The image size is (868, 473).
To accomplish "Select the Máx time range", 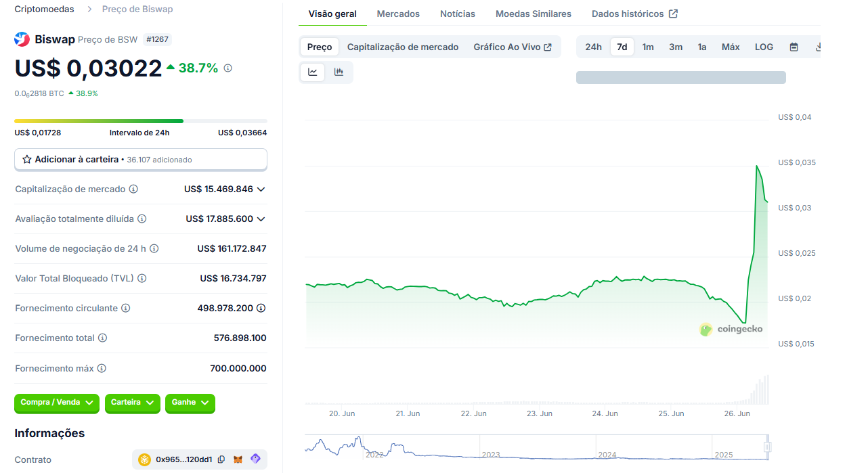I will point(731,47).
